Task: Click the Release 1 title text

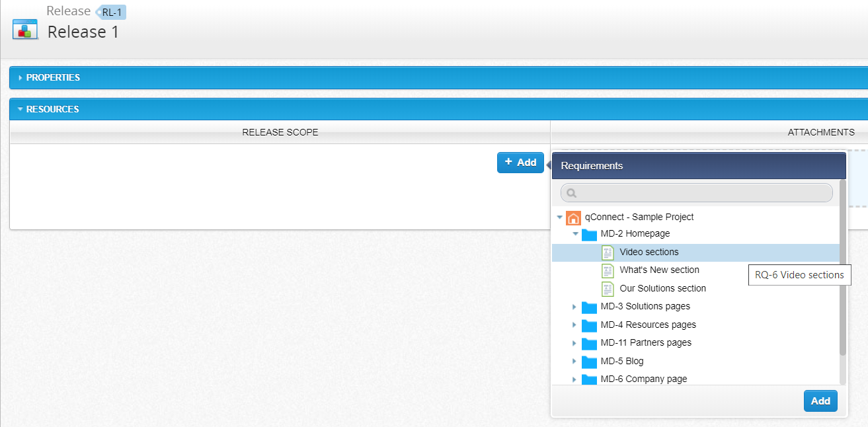Action: click(83, 32)
